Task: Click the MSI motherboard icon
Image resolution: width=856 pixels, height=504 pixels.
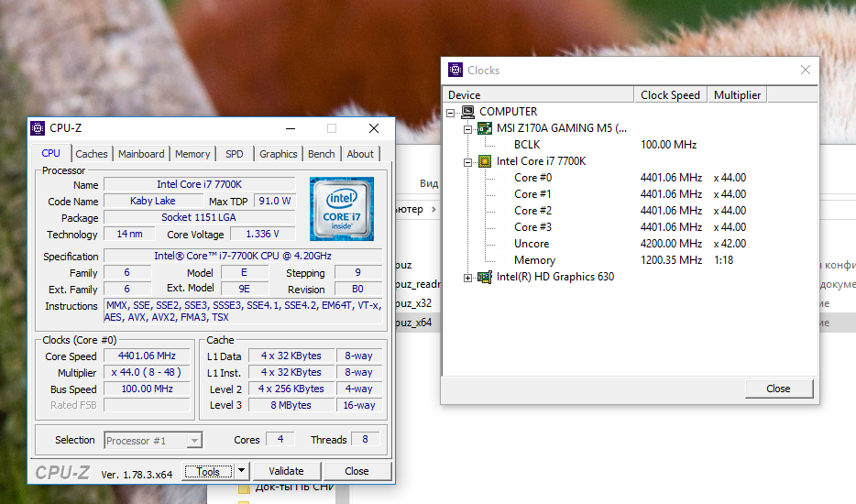Action: coord(485,128)
